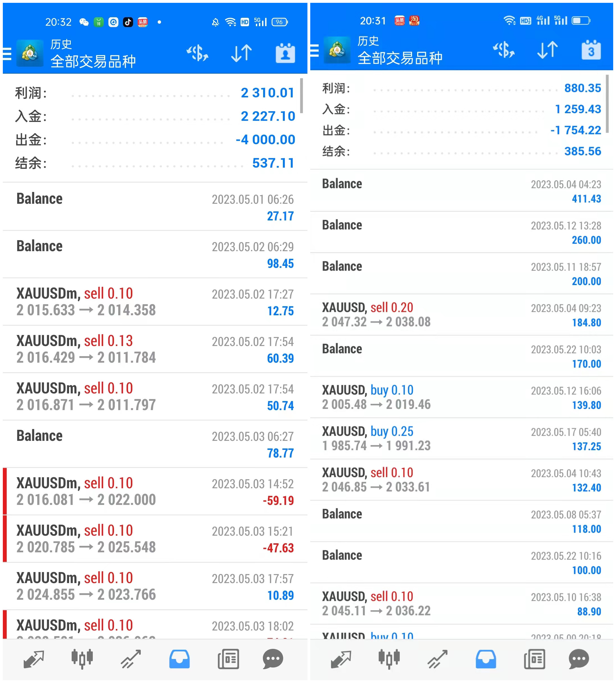Open calendar showing 3 in right screenshot
The width and height of the screenshot is (616, 683).
591,50
